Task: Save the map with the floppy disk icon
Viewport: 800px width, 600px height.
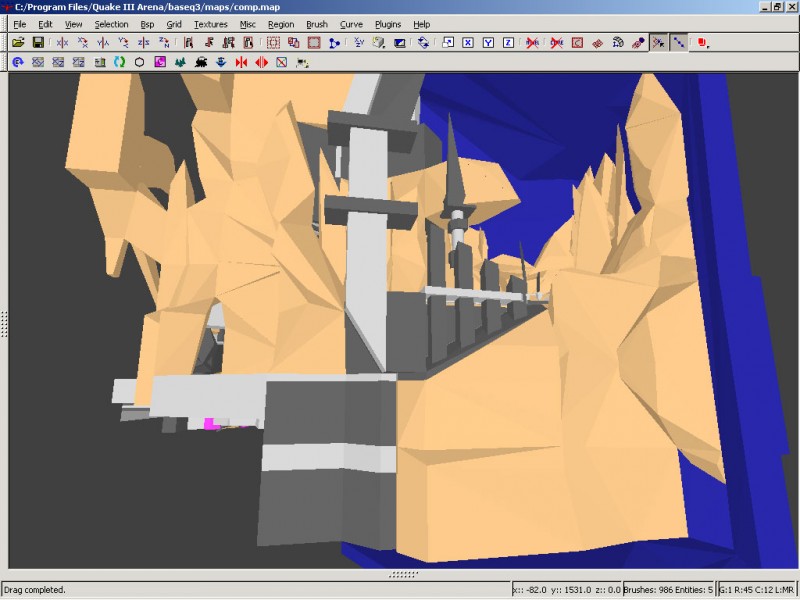Action: click(x=38, y=43)
